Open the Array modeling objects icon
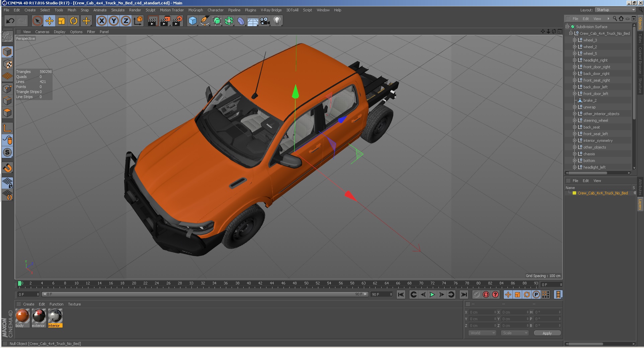The width and height of the screenshot is (644, 348). 229,21
